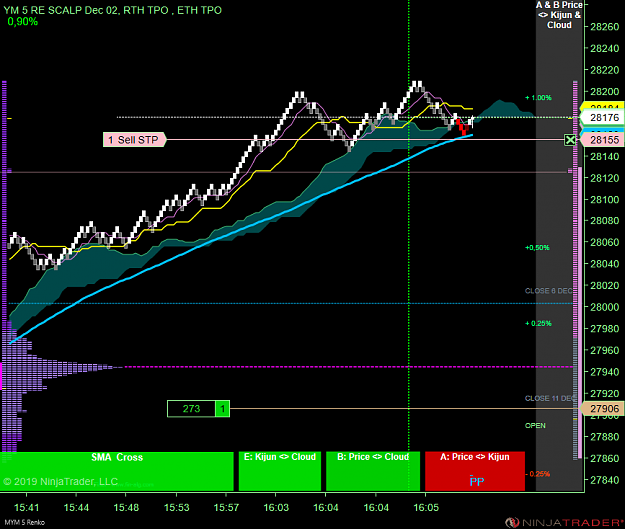The height and width of the screenshot is (529, 625).
Task: Click the green position quantity box showing 1
Action: pyautogui.click(x=222, y=409)
